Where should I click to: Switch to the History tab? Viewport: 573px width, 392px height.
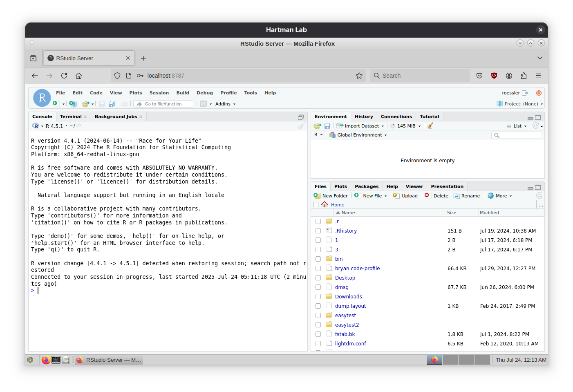pos(363,116)
